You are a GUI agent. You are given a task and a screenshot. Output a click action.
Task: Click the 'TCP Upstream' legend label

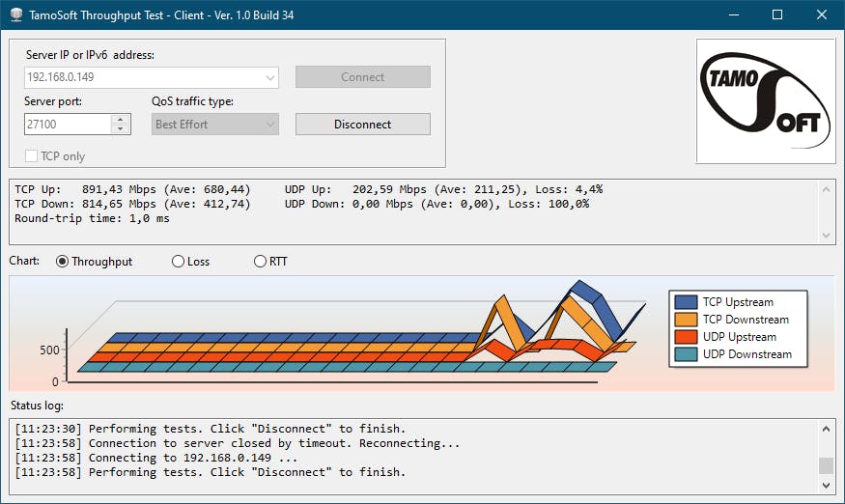pyautogui.click(x=738, y=302)
